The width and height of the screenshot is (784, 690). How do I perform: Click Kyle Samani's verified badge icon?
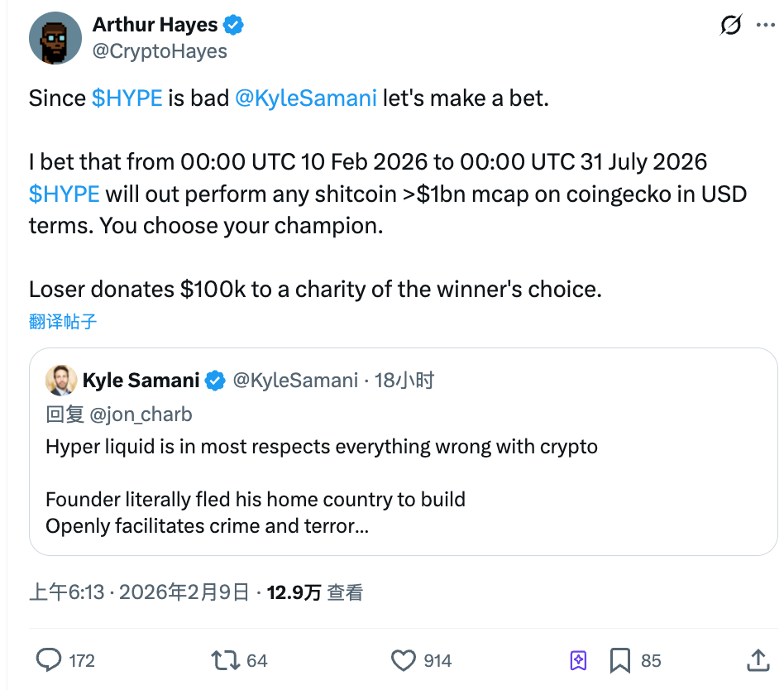pyautogui.click(x=215, y=381)
